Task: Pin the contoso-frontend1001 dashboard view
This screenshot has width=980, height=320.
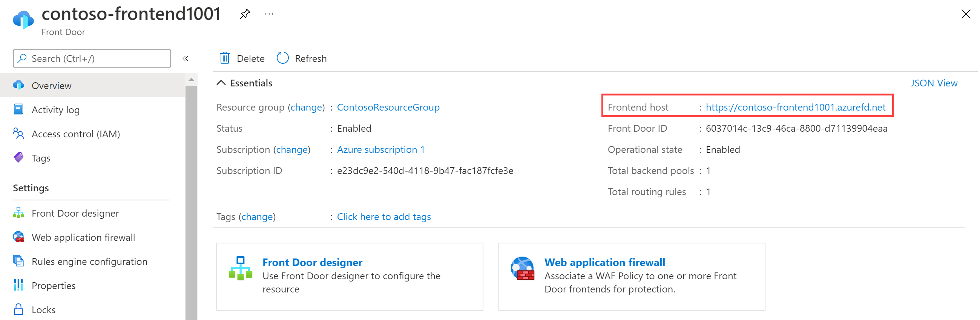Action: pos(245,14)
